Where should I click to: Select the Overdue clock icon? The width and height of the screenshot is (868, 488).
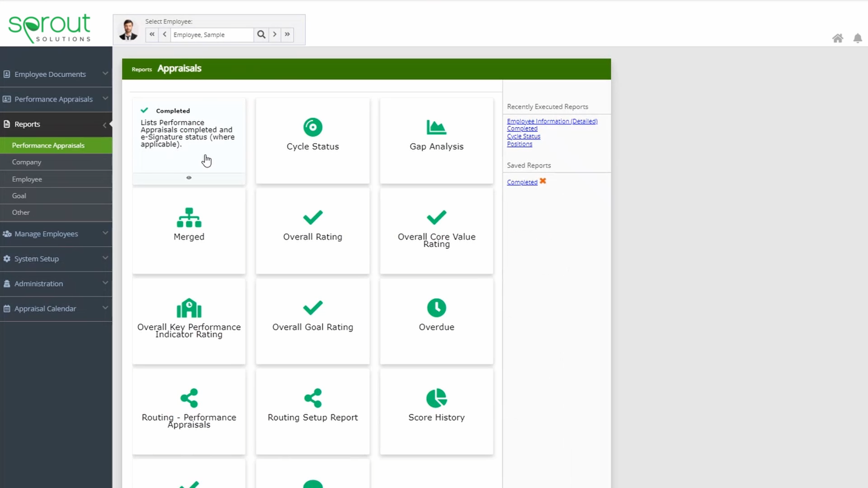pos(436,308)
